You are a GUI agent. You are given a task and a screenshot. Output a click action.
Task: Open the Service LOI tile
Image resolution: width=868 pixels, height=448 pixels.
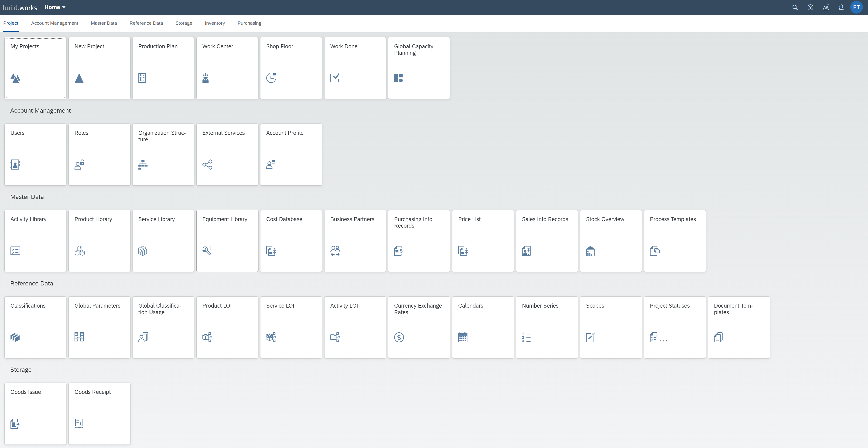coord(291,327)
